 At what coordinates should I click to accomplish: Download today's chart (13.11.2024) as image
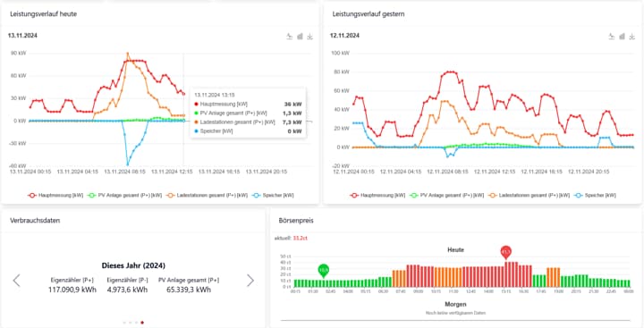click(x=310, y=37)
